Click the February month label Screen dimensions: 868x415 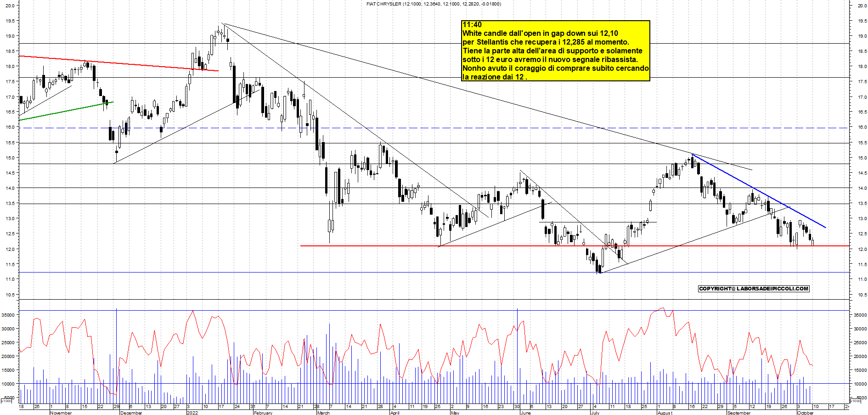[x=263, y=413]
